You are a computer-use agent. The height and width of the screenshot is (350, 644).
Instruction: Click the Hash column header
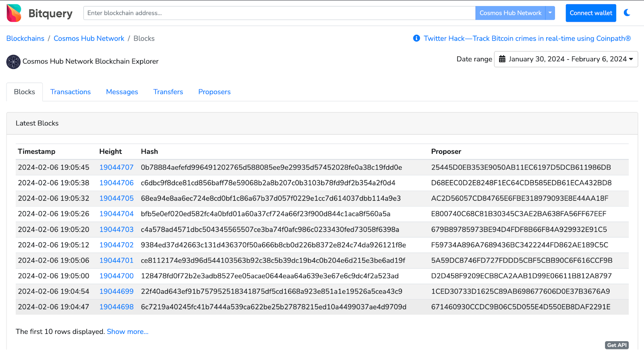coord(149,151)
